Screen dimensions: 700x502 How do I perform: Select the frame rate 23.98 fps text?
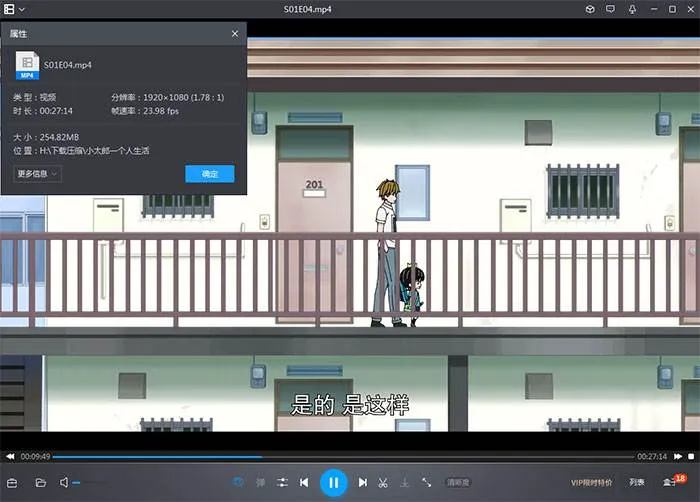click(x=161, y=111)
